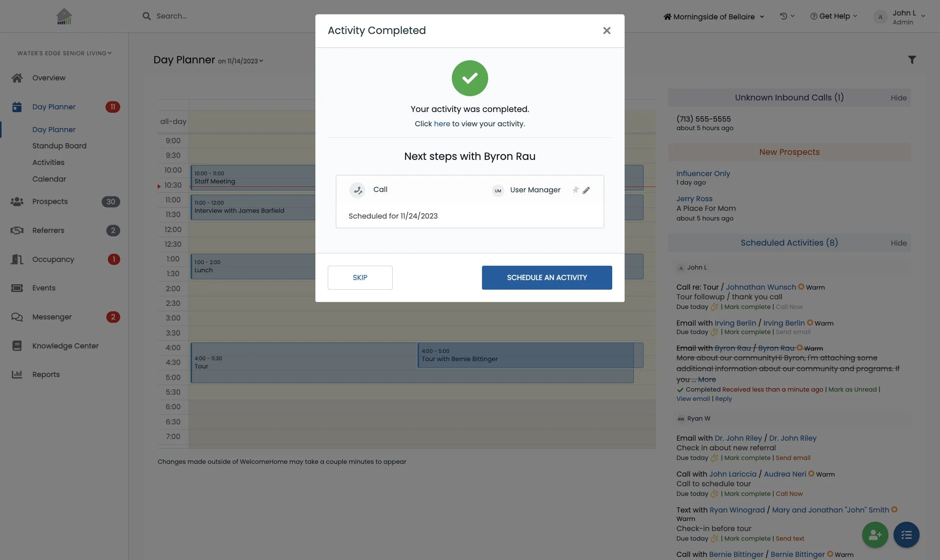The width and height of the screenshot is (940, 560).
Task: Click the search magnifier icon
Action: (x=146, y=16)
